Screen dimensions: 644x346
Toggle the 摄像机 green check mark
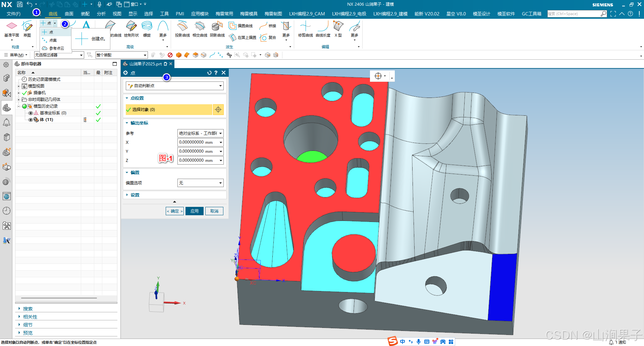point(24,93)
